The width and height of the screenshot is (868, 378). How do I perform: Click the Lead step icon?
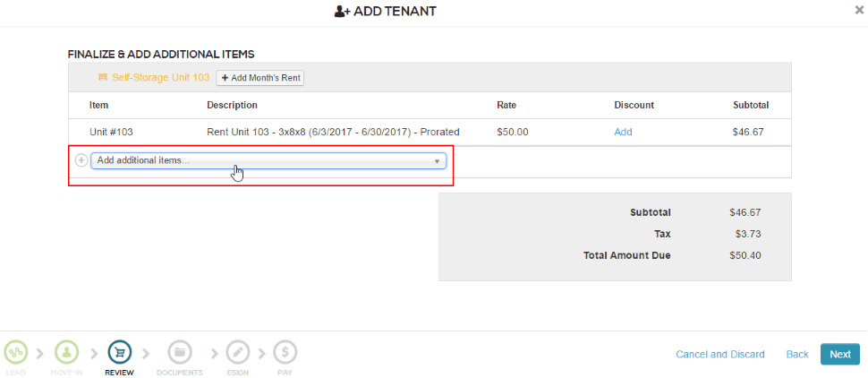tap(15, 352)
